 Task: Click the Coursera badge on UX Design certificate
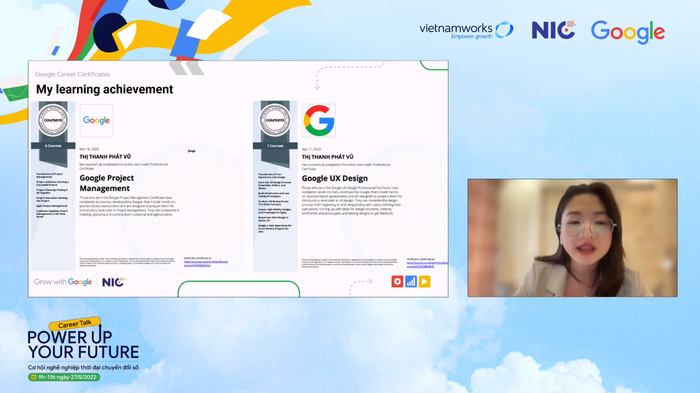coord(275,120)
